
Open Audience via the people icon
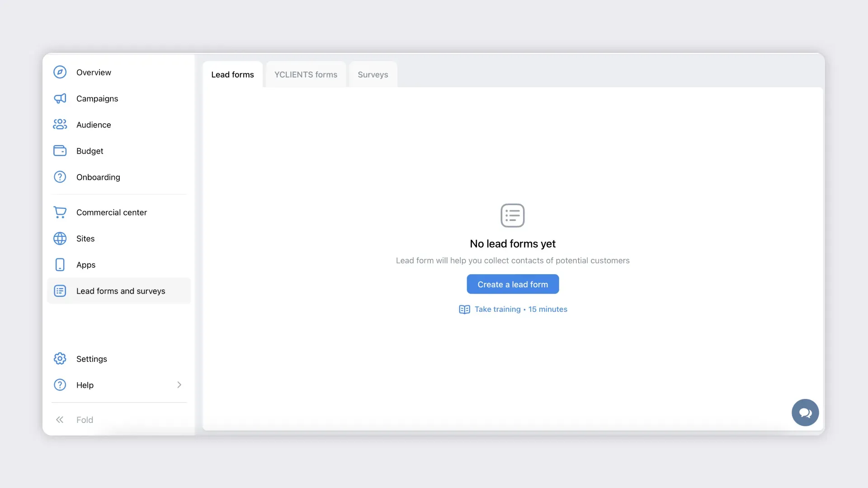[60, 125]
